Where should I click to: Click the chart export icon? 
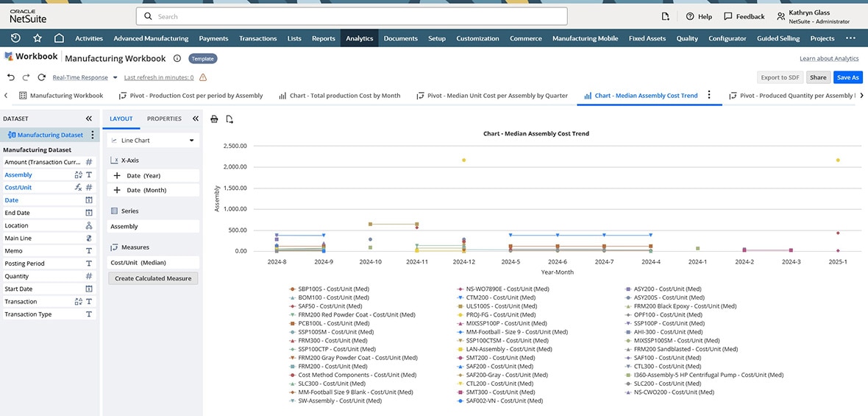tap(230, 119)
